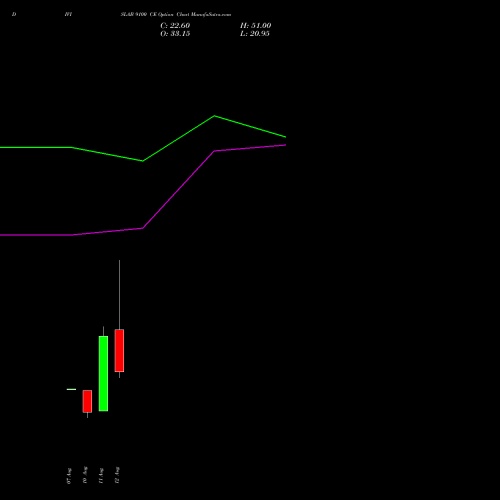Viewport: 500px width, 500px height.
Task: Click the open value 'O: 33.15'
Action: click(175, 34)
